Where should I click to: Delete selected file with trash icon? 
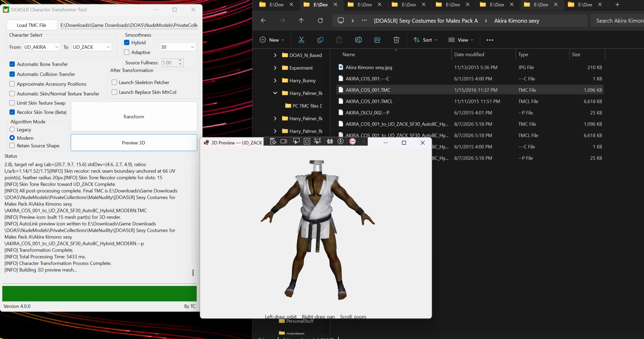(x=396, y=40)
